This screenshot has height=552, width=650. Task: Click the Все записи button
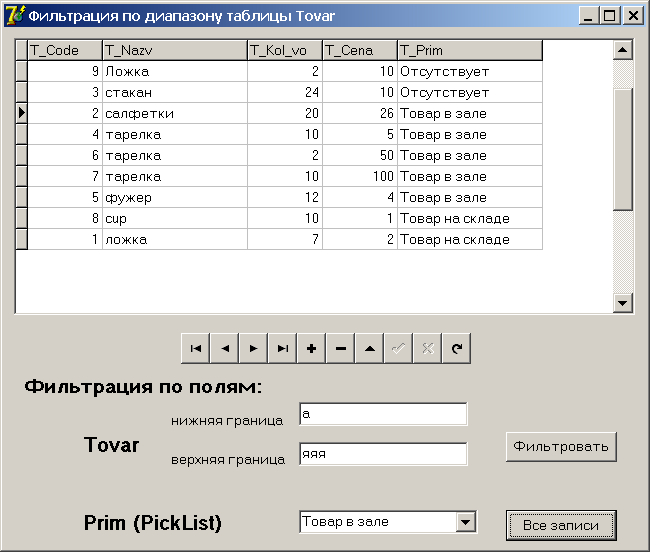click(561, 525)
